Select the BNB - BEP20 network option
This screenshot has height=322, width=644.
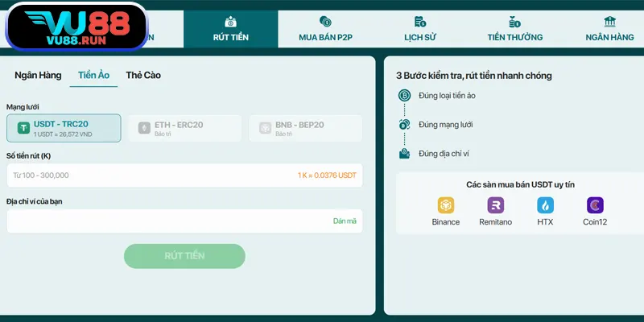click(305, 128)
